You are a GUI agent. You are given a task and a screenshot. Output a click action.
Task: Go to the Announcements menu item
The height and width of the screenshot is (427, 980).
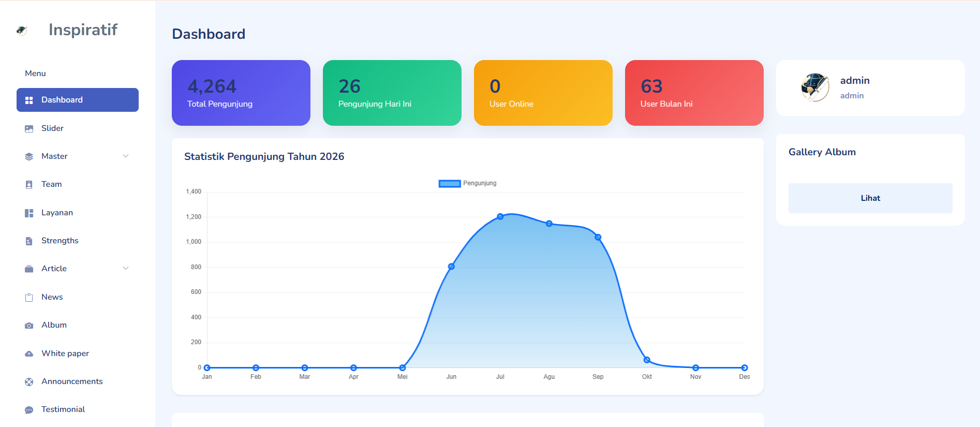(x=78, y=381)
